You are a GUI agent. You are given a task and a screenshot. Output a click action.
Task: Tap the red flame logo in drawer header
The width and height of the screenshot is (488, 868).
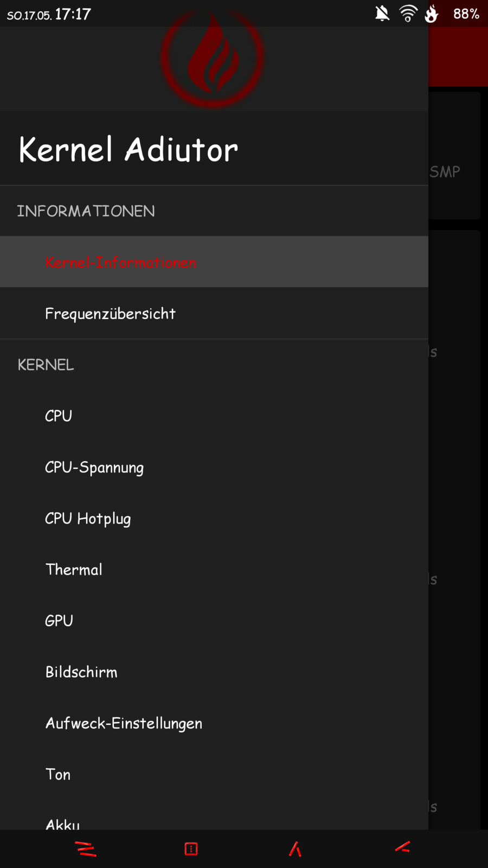click(x=213, y=59)
